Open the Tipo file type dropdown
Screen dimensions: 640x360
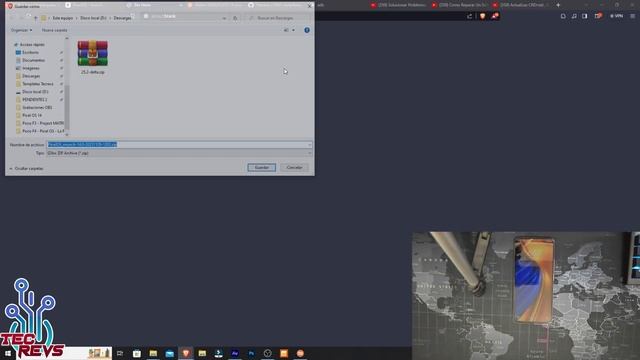click(179, 153)
